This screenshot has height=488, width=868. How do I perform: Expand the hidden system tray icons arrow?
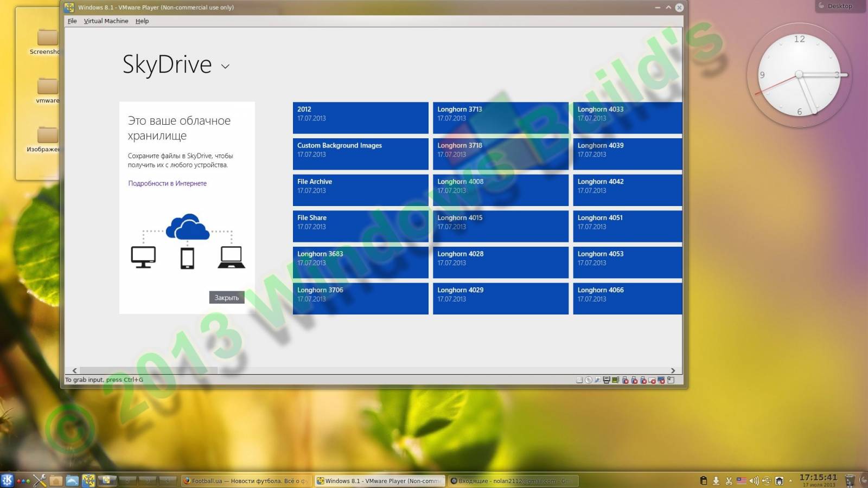(790, 481)
